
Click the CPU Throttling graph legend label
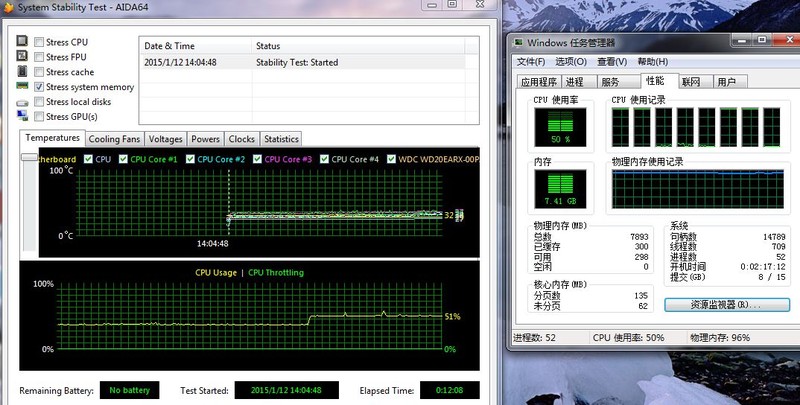(x=276, y=272)
